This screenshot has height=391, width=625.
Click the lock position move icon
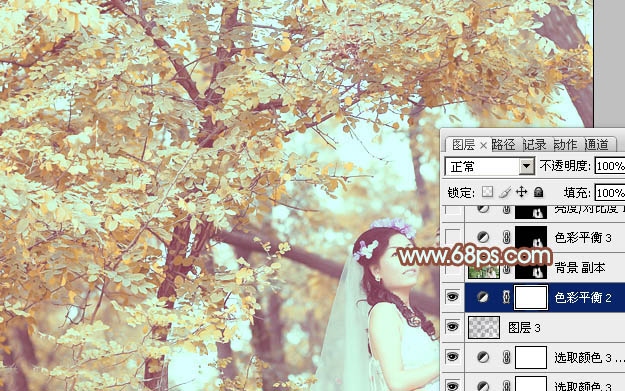click(x=521, y=192)
